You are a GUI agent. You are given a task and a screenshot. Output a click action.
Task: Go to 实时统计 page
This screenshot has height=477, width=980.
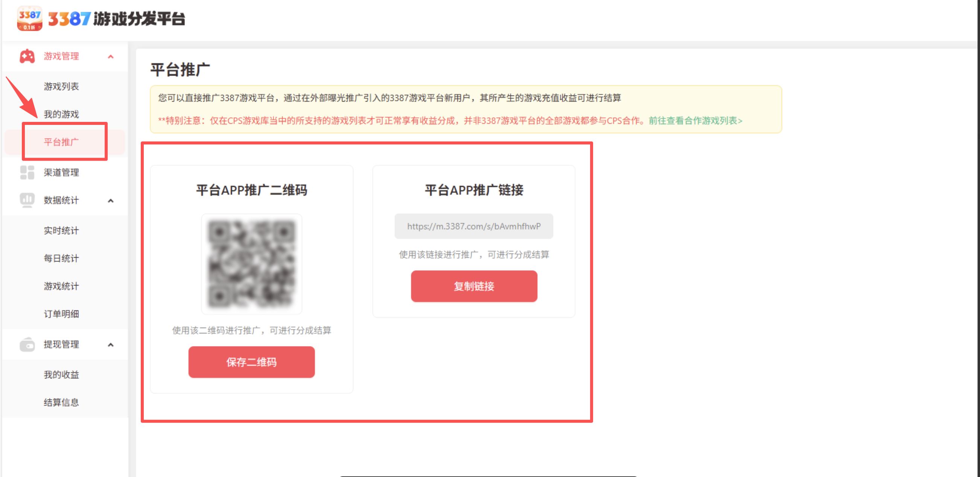(x=61, y=231)
